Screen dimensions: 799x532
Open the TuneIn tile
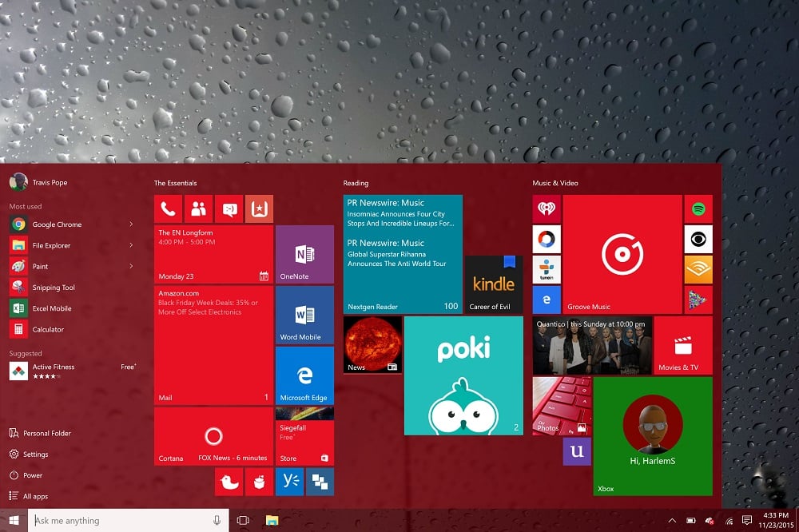coord(547,269)
